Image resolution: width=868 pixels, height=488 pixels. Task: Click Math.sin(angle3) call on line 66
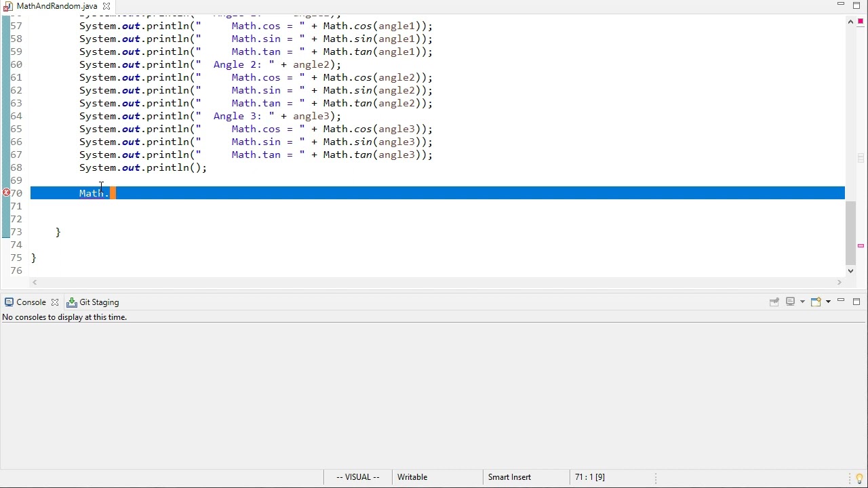pyautogui.click(x=375, y=142)
